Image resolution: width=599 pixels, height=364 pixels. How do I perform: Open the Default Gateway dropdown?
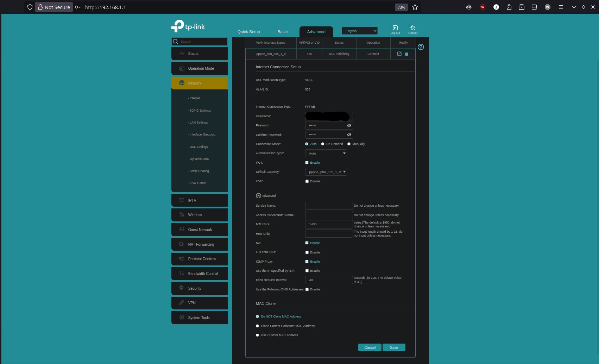click(326, 172)
